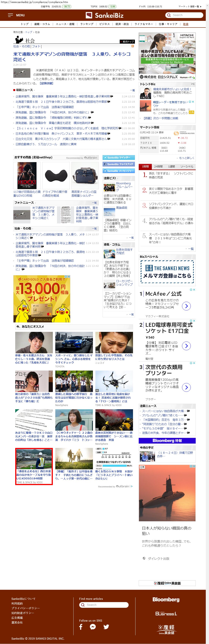Expand 一覧 next to フォトニュース
The height and width of the screenshot is (644, 209).
coord(94,203)
